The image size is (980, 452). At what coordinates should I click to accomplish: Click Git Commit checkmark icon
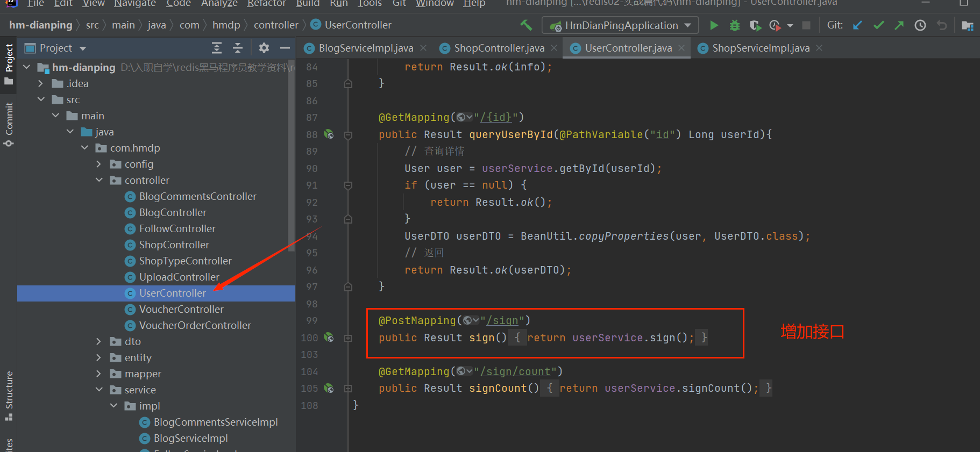pyautogui.click(x=878, y=25)
